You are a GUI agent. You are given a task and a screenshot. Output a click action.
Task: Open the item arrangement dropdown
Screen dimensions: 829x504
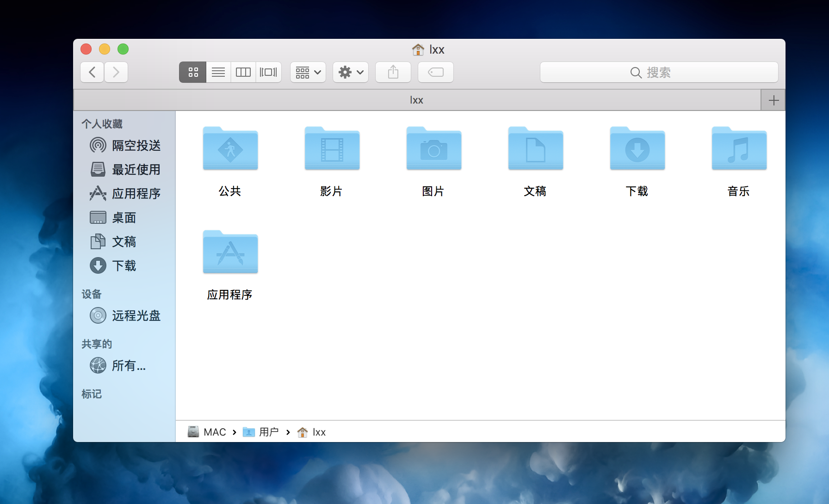click(x=308, y=72)
